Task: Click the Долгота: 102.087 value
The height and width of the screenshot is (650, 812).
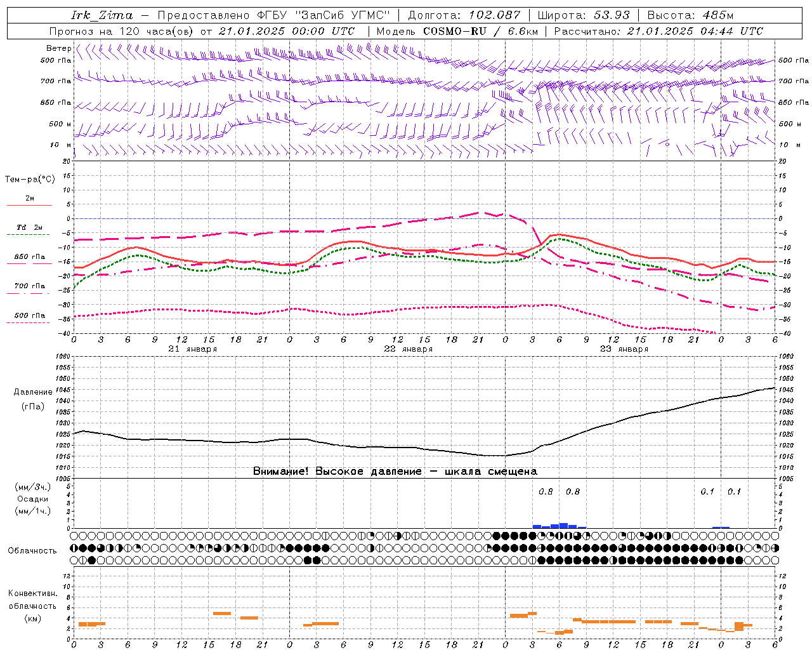Action: tap(464, 15)
